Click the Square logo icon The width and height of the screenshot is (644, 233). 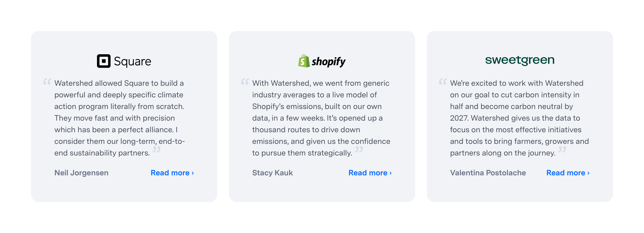coord(104,61)
